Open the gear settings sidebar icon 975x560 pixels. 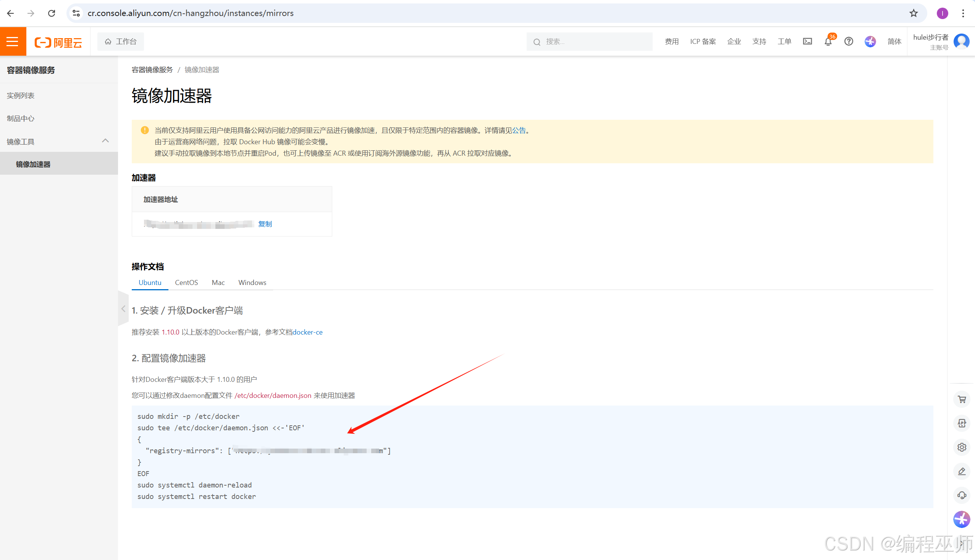[962, 447]
